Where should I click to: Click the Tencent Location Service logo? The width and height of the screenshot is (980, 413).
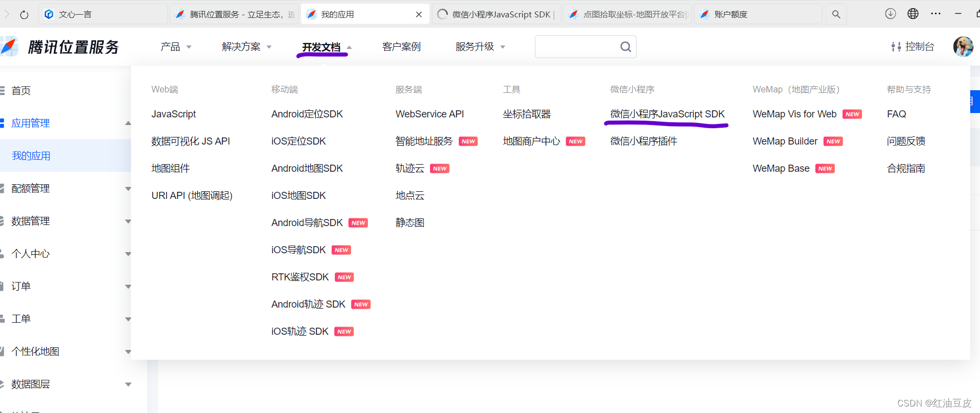(x=60, y=47)
